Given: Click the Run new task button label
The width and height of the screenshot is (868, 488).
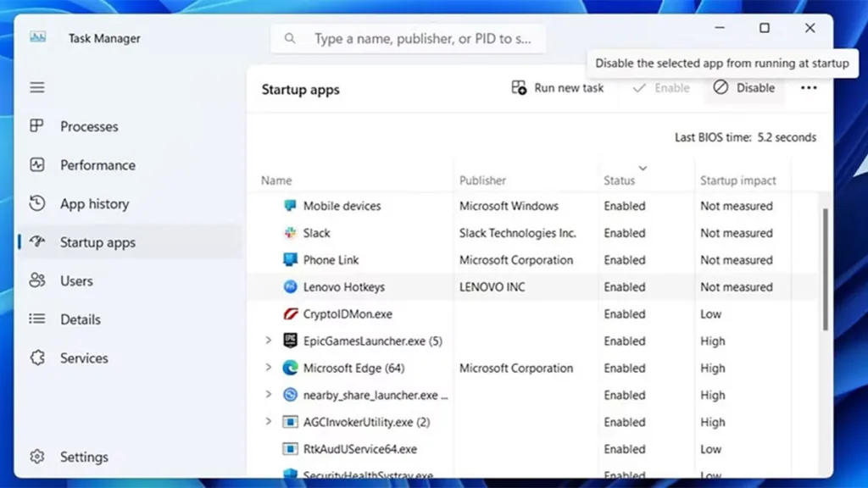Looking at the screenshot, I should (569, 88).
